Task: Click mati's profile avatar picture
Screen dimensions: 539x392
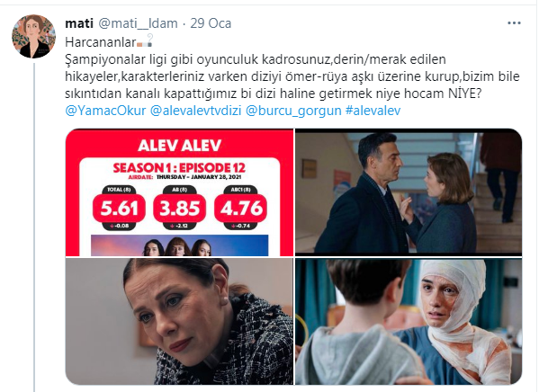Action: click(x=33, y=36)
